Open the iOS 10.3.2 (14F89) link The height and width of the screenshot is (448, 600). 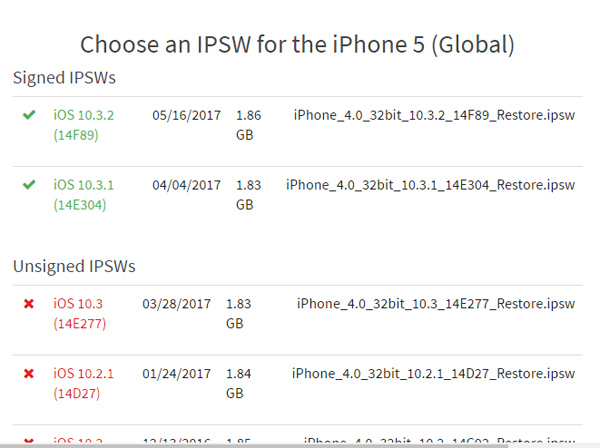[84, 124]
